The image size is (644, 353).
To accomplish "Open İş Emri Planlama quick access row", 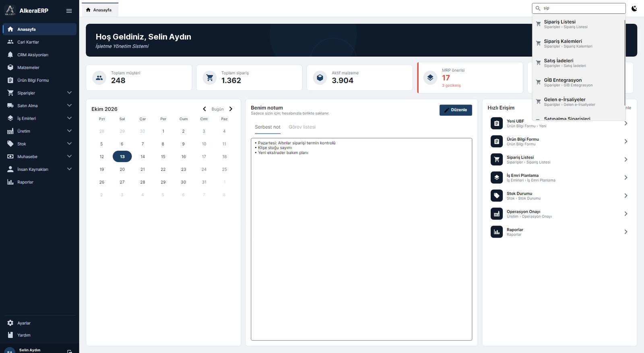I will click(559, 178).
